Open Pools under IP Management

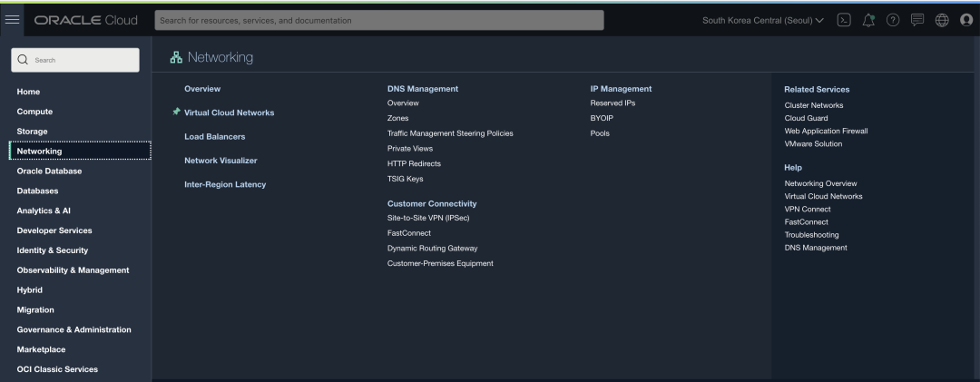coord(600,133)
